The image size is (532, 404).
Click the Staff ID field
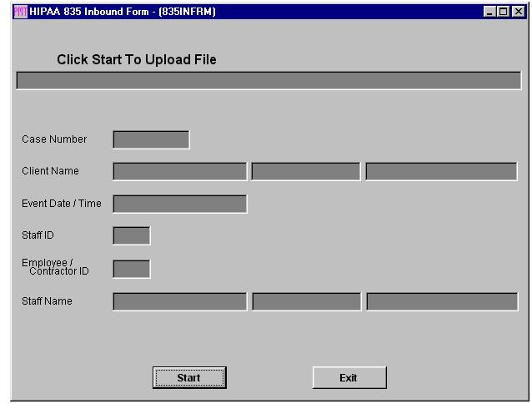131,235
